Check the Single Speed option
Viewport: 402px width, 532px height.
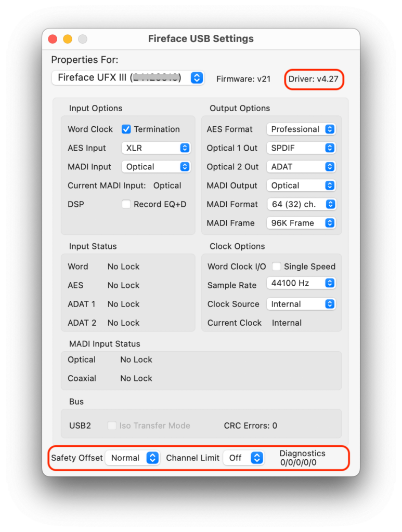pyautogui.click(x=277, y=267)
